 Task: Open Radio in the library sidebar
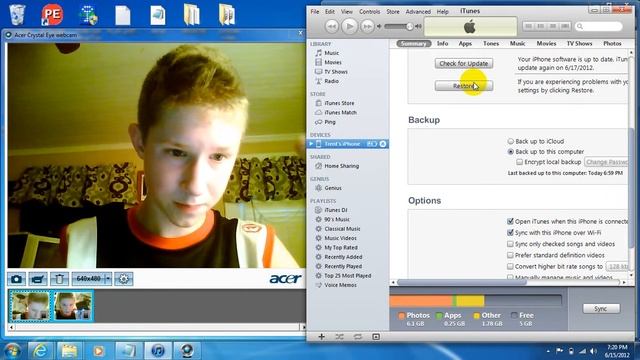coord(331,81)
